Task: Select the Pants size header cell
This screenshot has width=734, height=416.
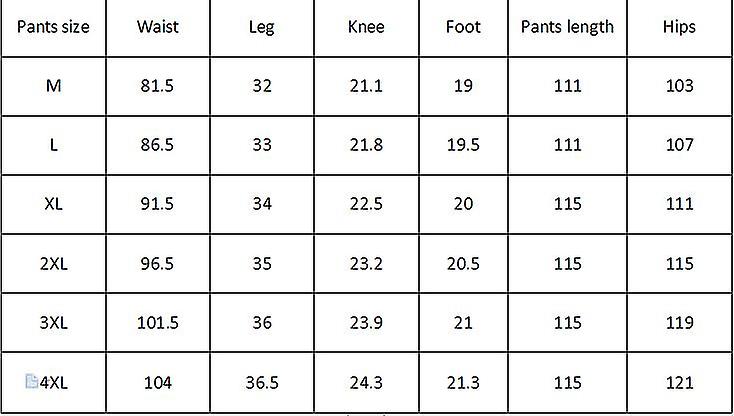Action: click(x=53, y=27)
